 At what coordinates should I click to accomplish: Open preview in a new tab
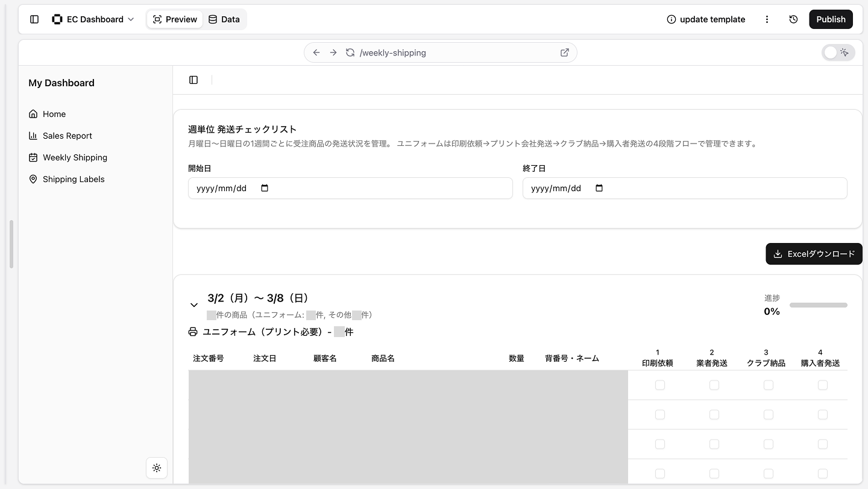click(x=564, y=52)
